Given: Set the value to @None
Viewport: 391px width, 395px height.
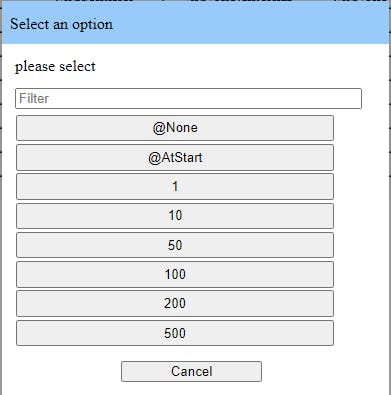Looking at the screenshot, I should point(175,128).
